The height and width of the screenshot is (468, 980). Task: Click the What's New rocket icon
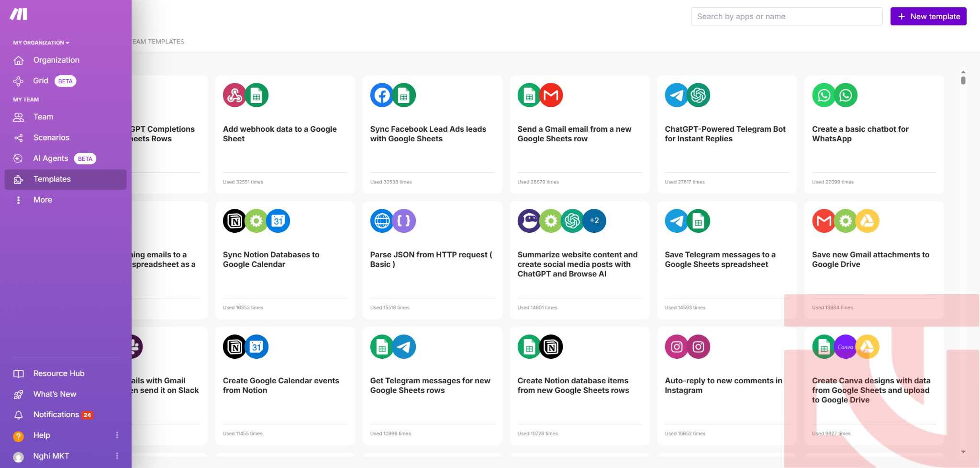tap(19, 394)
